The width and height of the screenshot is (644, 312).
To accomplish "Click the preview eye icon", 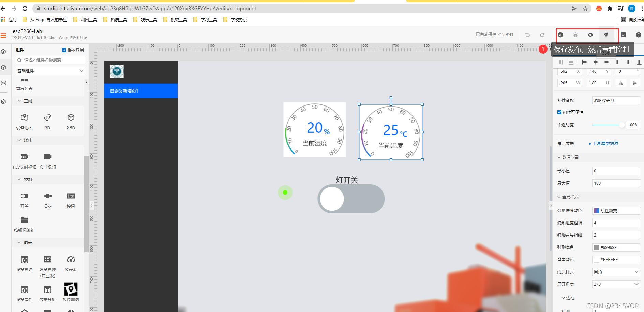I will [x=590, y=35].
